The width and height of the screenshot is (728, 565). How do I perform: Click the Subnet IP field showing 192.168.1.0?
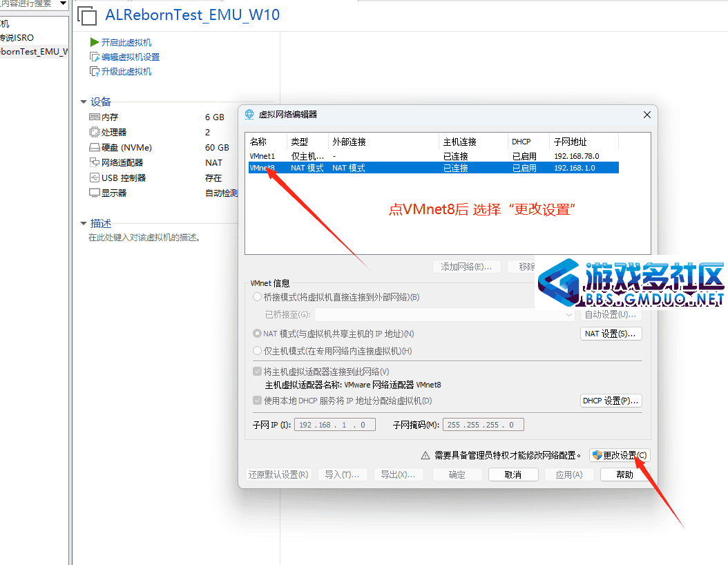tap(335, 425)
